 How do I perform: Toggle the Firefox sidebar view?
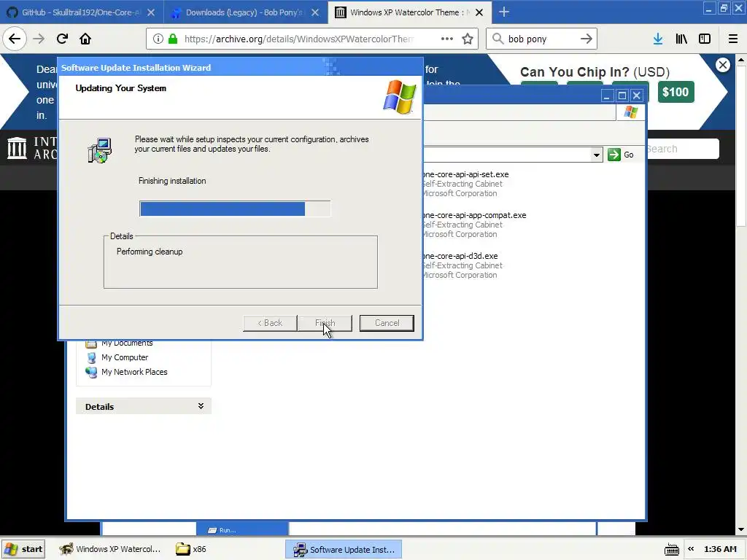click(x=705, y=39)
